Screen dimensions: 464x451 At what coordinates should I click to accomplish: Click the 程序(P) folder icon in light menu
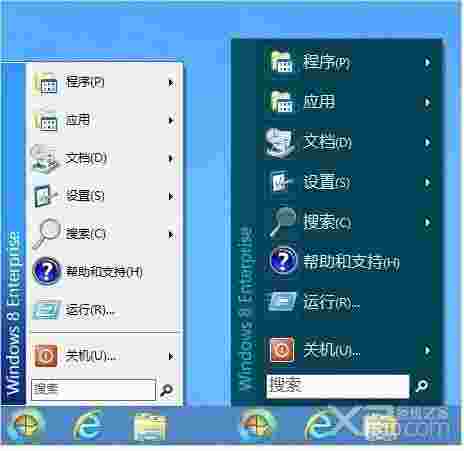tap(46, 84)
